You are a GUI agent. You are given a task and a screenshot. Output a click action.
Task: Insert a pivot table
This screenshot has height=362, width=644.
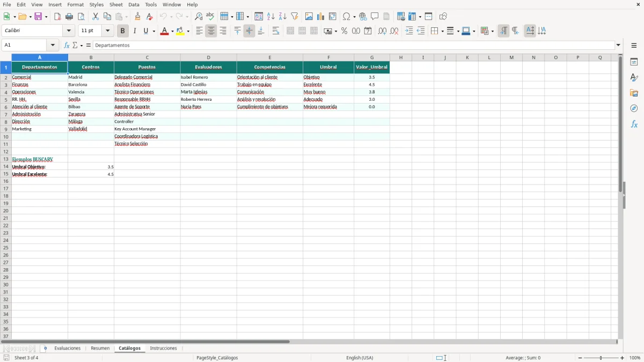tap(333, 17)
